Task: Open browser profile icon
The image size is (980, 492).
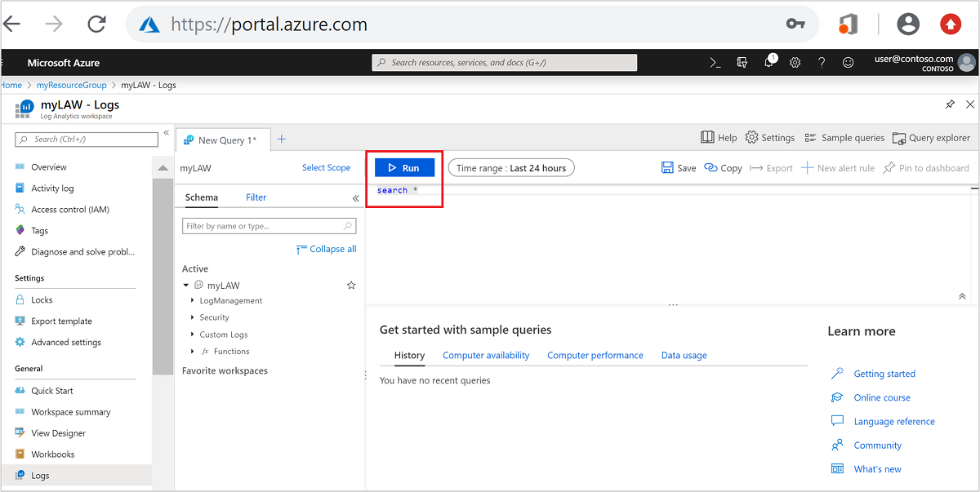Action: (x=908, y=24)
